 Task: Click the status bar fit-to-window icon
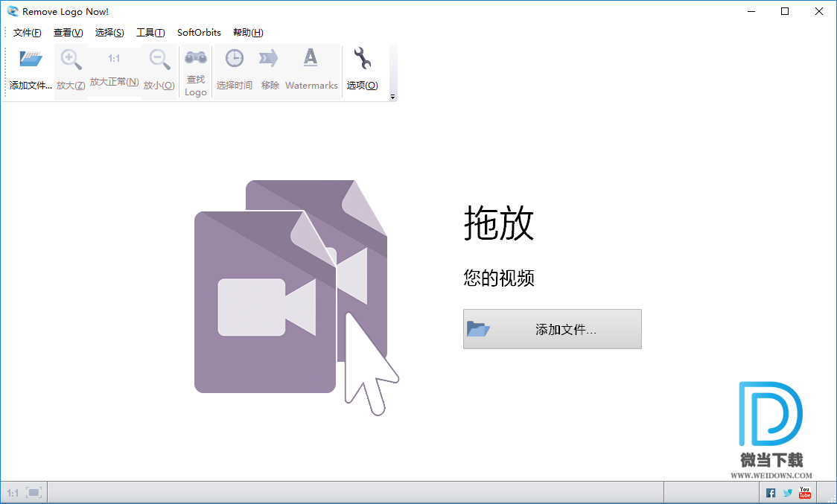[34, 492]
